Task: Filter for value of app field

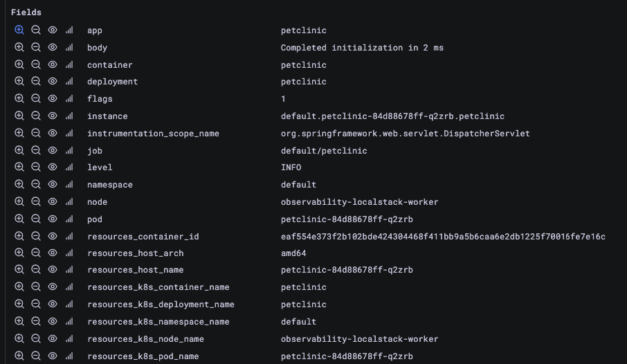Action: [x=19, y=30]
